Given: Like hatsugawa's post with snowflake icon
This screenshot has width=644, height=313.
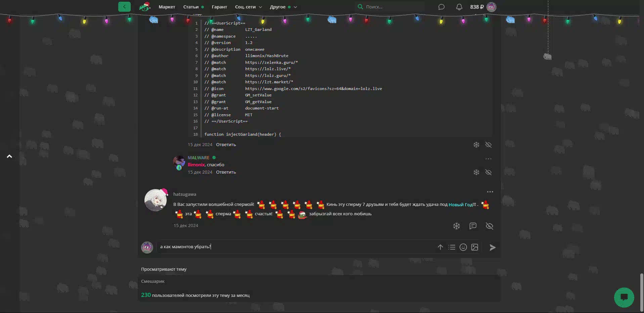Looking at the screenshot, I should click(x=456, y=226).
